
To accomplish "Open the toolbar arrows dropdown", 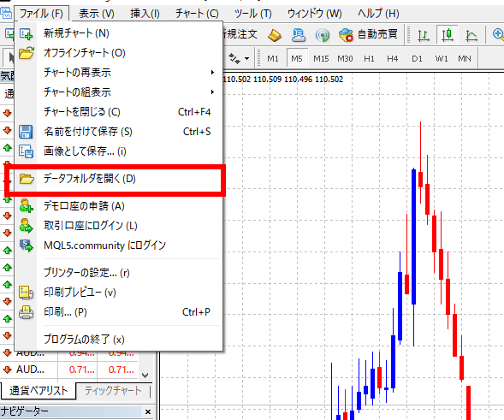I will tap(239, 58).
